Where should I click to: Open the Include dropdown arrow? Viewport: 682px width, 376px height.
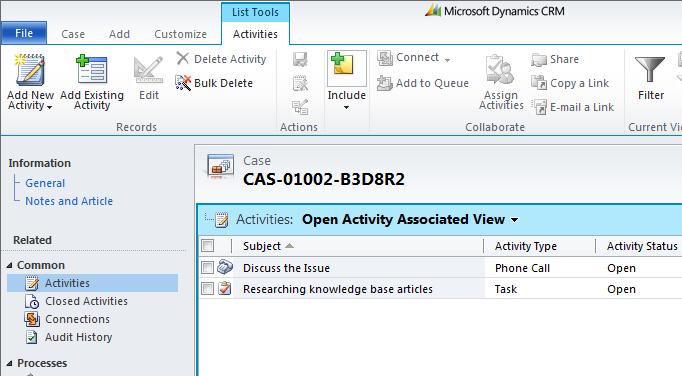tap(346, 107)
